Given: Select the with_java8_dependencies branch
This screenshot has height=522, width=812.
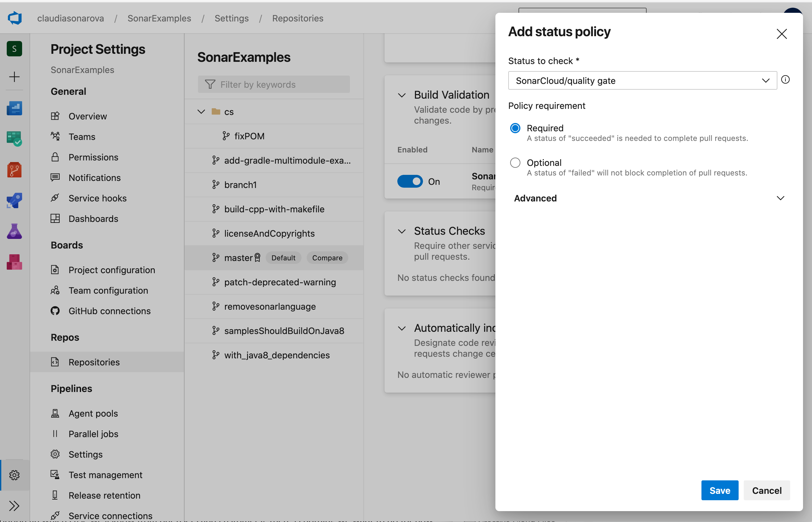Looking at the screenshot, I should pos(274,355).
